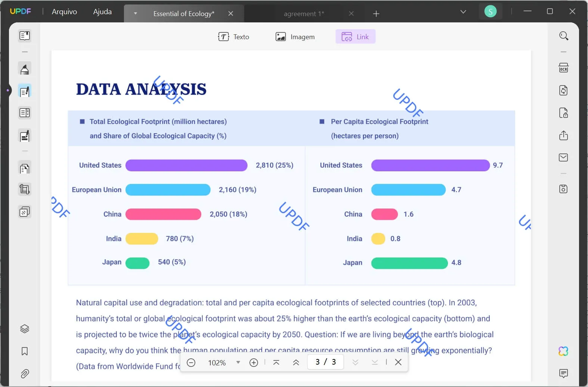Select the Texto edit tool
This screenshot has height=387, width=588.
click(234, 37)
